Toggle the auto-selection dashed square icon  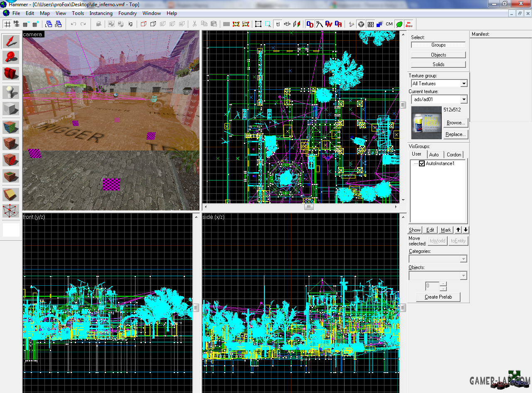(x=268, y=24)
